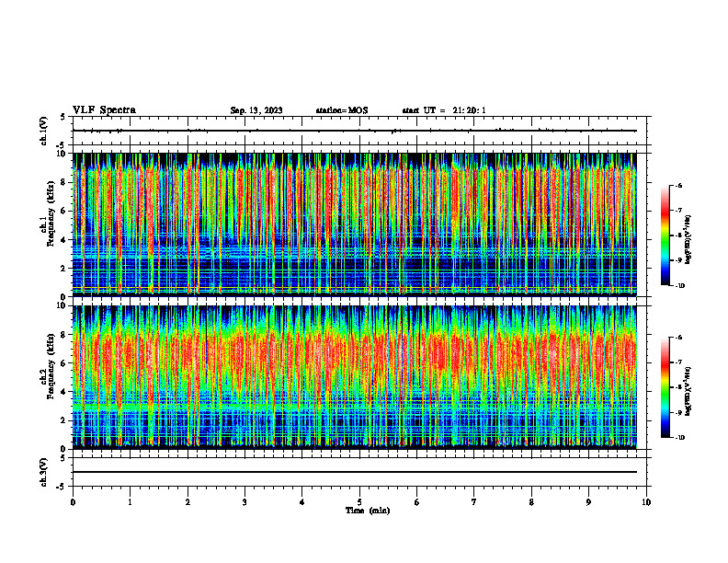Click the ch.2 spectrogram panel
728x563 pixels.
tap(354, 377)
